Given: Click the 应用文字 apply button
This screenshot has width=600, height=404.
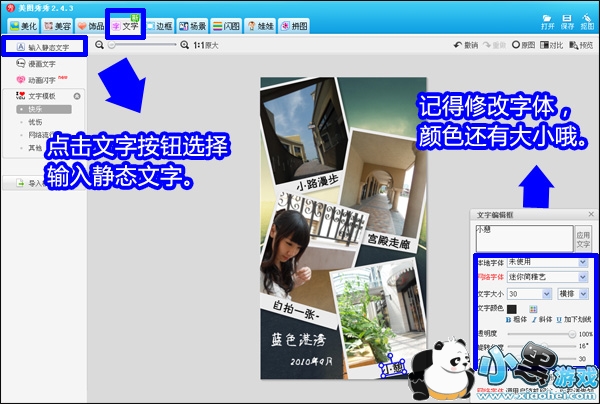Looking at the screenshot, I should pos(583,239).
